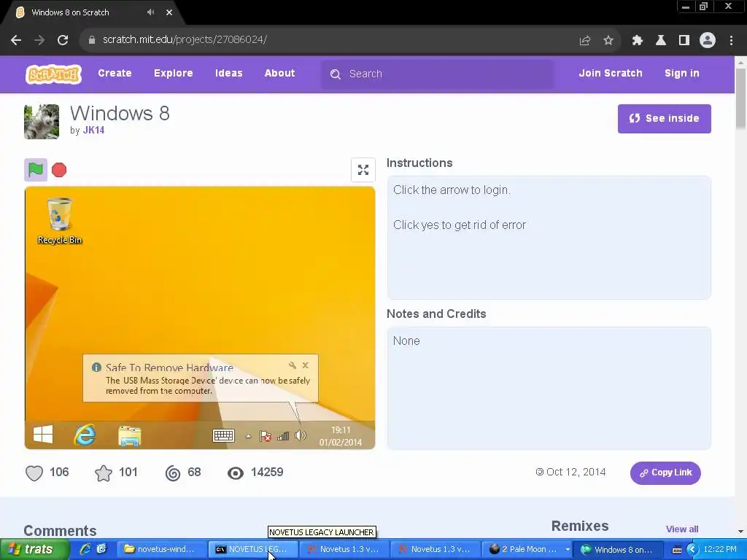Click 'Click yes to get rid of error' text

[x=460, y=225]
